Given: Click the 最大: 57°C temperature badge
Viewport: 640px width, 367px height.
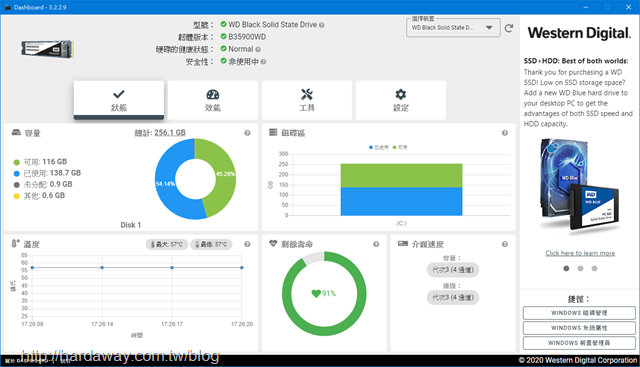Looking at the screenshot, I should click(167, 244).
